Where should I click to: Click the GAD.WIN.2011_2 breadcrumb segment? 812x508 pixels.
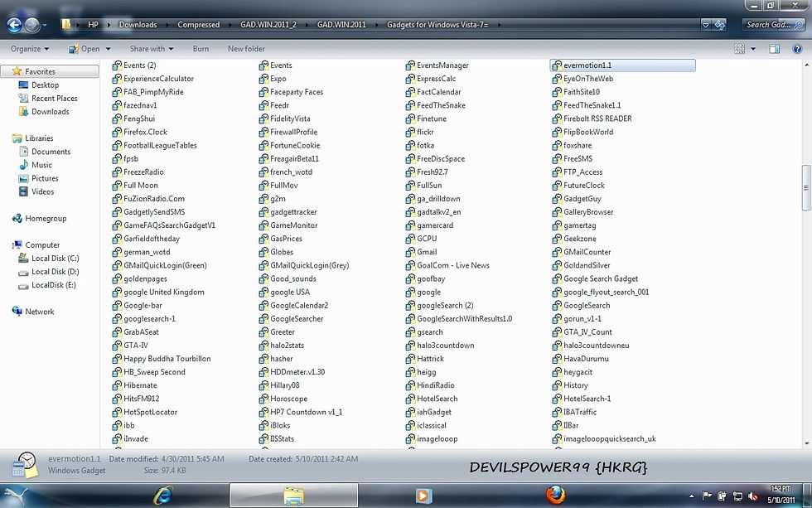268,24
